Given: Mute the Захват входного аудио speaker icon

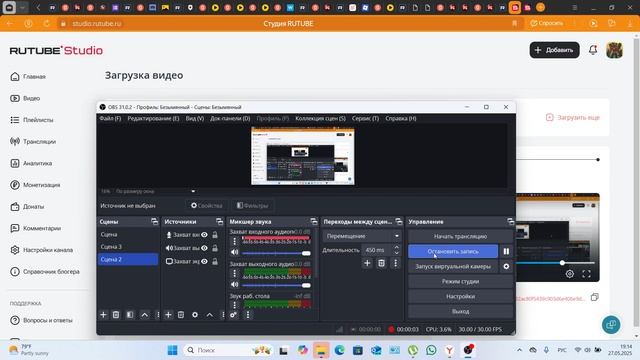Looking at the screenshot, I should click(x=235, y=252).
